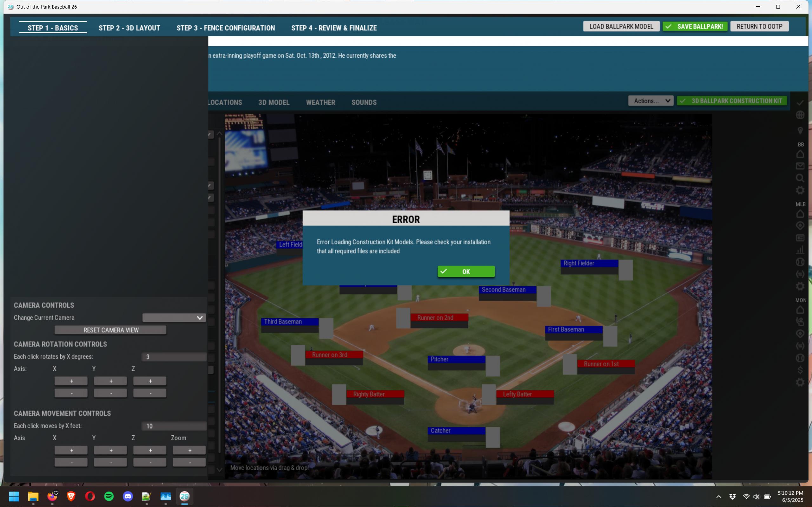Click the MLB baseball icon
This screenshot has width=812, height=507.
(x=800, y=262)
